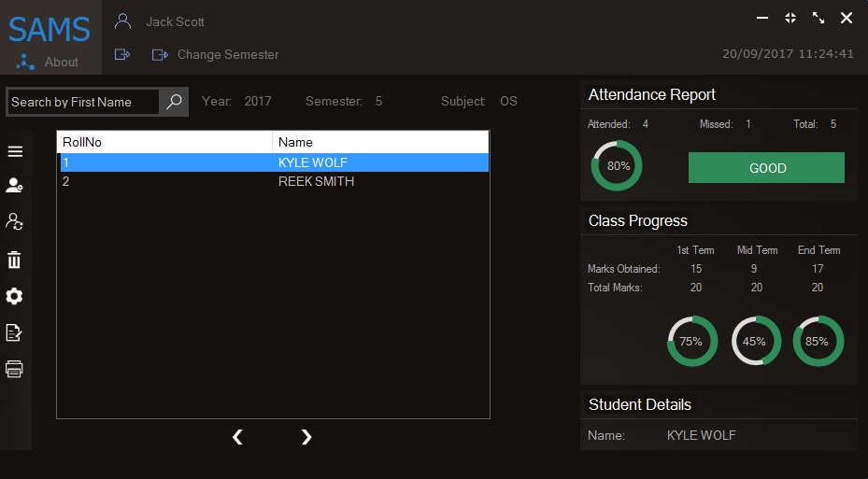Click roll number 2 cell
The width and height of the screenshot is (868, 479).
click(66, 181)
